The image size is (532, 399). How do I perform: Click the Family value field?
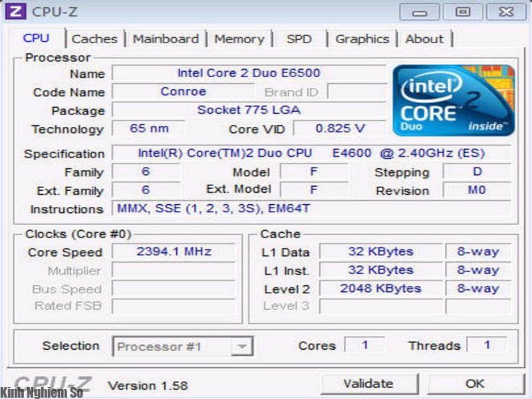tap(146, 172)
